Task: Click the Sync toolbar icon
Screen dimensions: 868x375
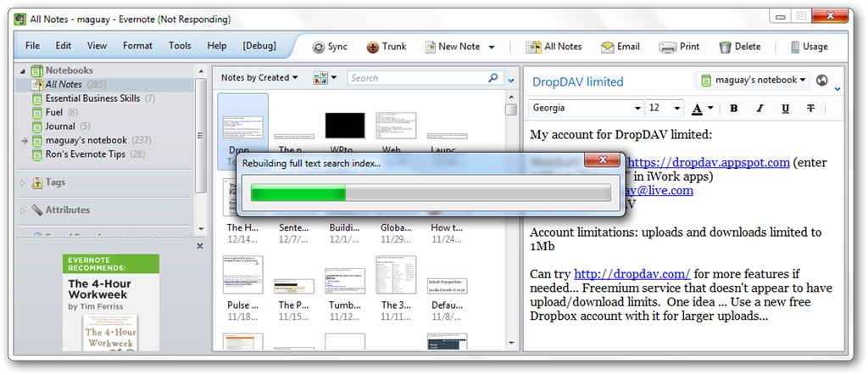Action: pyautogui.click(x=330, y=47)
